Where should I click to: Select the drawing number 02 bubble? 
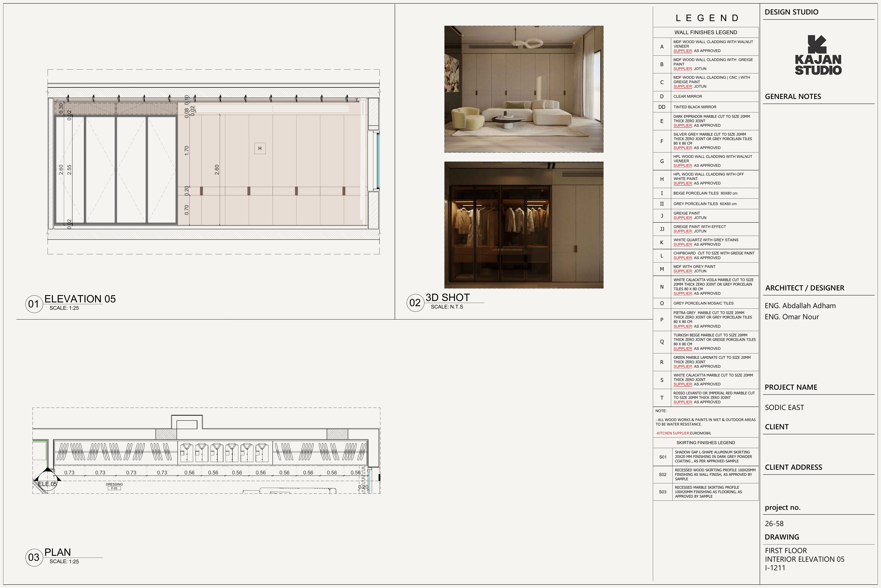pos(415,303)
